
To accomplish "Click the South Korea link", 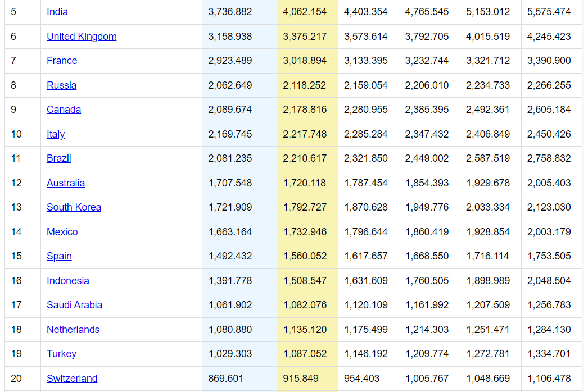I will (74, 207).
